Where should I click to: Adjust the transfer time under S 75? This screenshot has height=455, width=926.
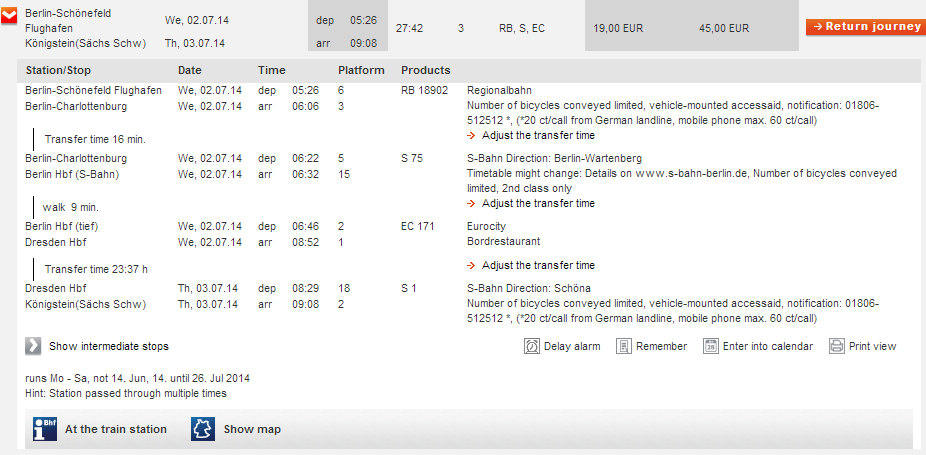(538, 203)
